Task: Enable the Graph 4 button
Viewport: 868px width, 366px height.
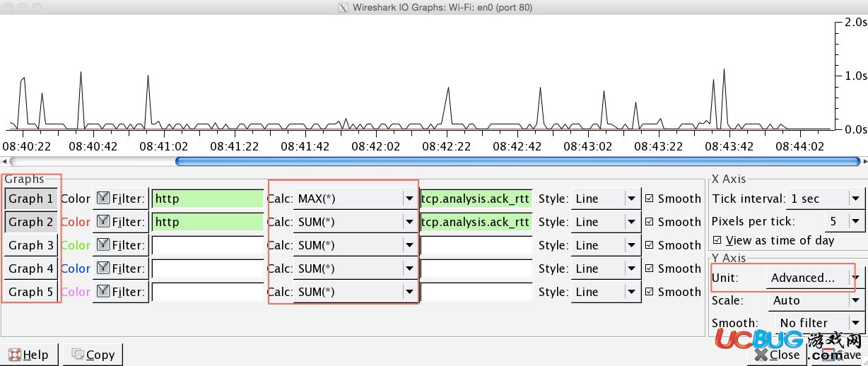Action: [31, 268]
